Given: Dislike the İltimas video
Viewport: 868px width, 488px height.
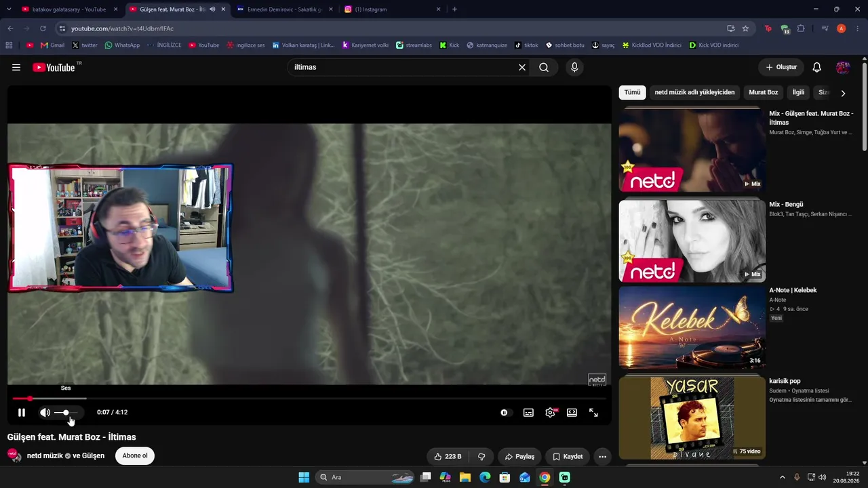Looking at the screenshot, I should coord(481,456).
